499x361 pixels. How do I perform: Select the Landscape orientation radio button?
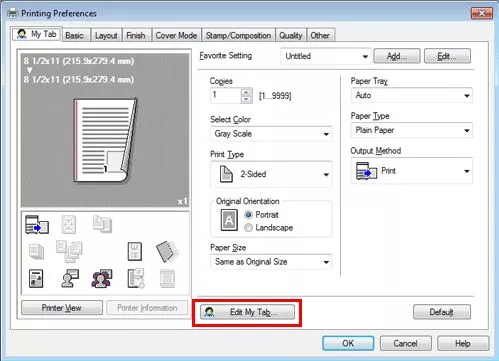tap(248, 228)
